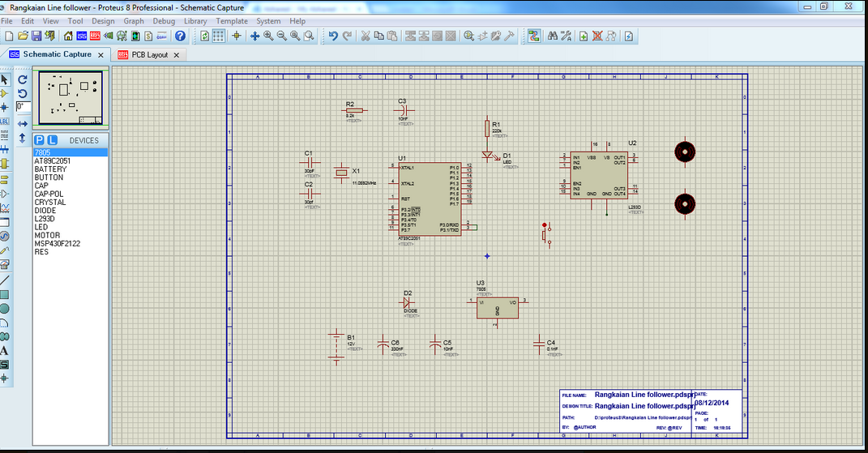Open the Bill of Materials icon
Screen dimensions: 868x453
(x=148, y=36)
